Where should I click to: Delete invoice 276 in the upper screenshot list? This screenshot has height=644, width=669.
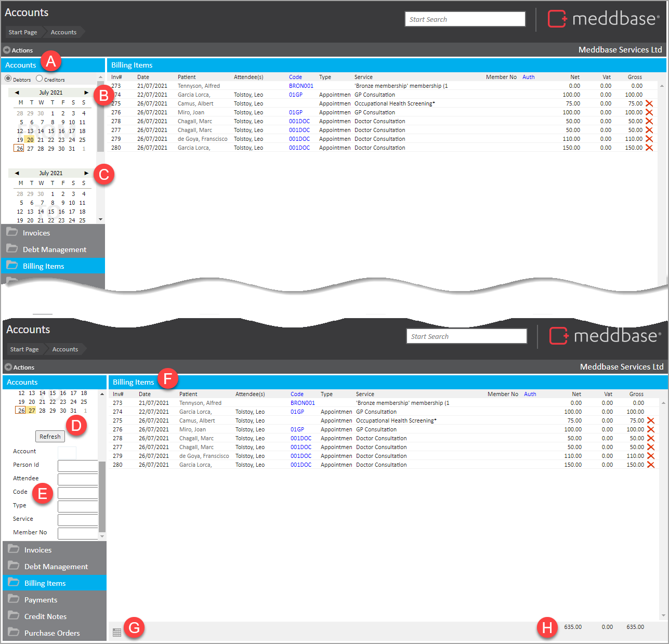click(649, 112)
